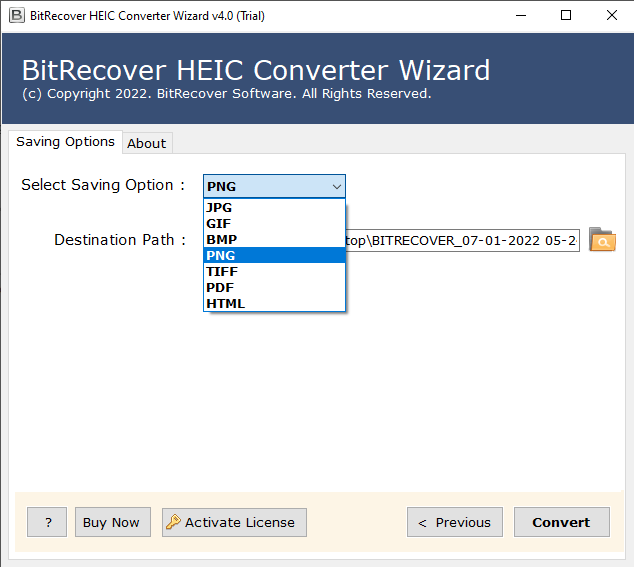
Task: Click the browse folder icon for destination
Action: tap(602, 240)
